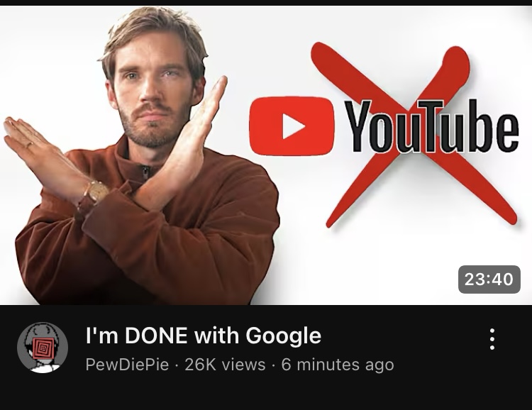The image size is (532, 410).
Task: Click the man's crossed hands in thumbnail
Action: click(116, 150)
